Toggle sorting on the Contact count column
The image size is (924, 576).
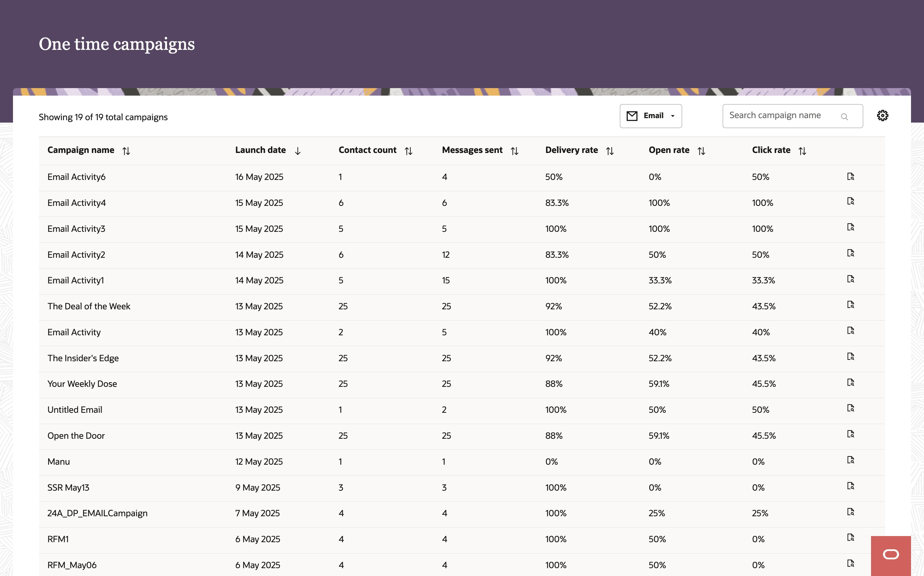click(x=409, y=151)
